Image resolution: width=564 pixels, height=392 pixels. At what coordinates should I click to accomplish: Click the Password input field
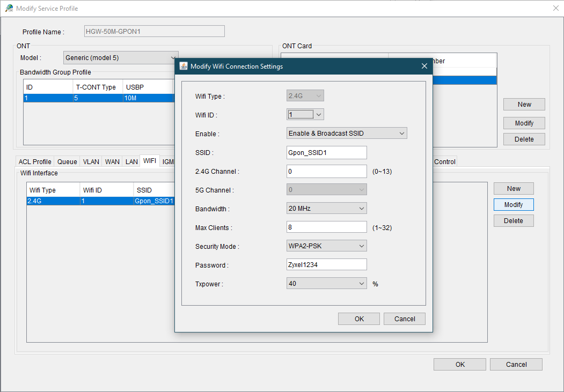coord(327,264)
